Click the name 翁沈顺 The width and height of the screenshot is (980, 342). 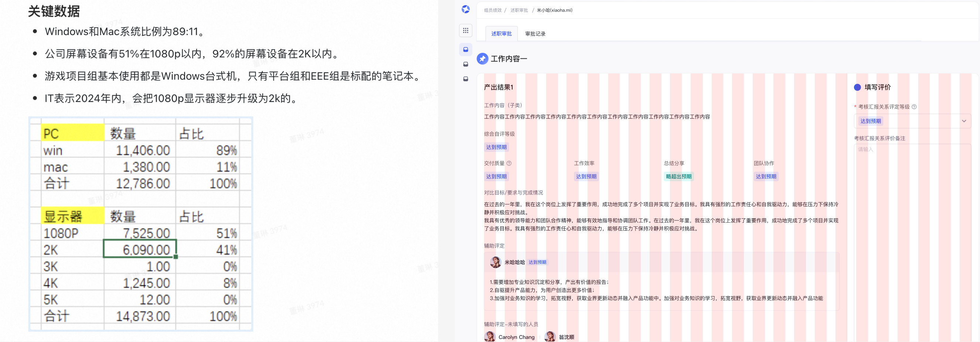(x=566, y=337)
